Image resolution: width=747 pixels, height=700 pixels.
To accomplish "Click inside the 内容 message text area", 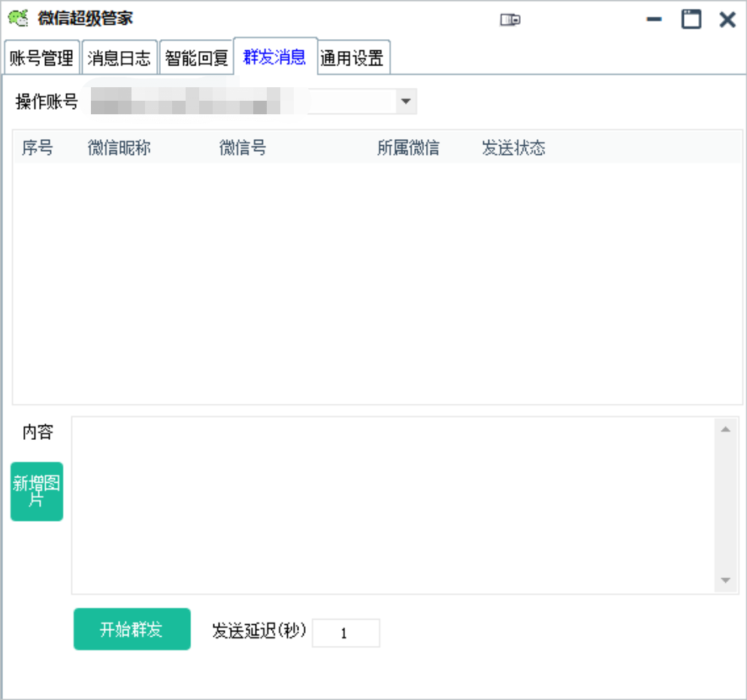I will (x=393, y=505).
